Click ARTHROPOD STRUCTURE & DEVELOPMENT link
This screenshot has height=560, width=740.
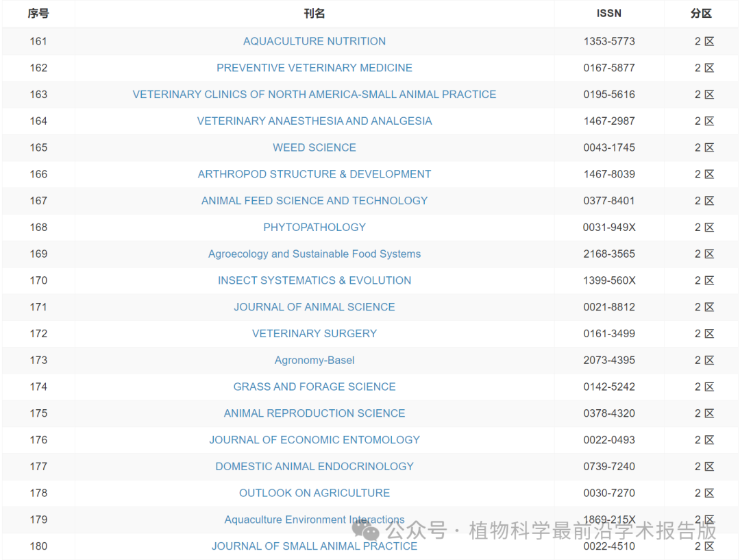pyautogui.click(x=314, y=174)
